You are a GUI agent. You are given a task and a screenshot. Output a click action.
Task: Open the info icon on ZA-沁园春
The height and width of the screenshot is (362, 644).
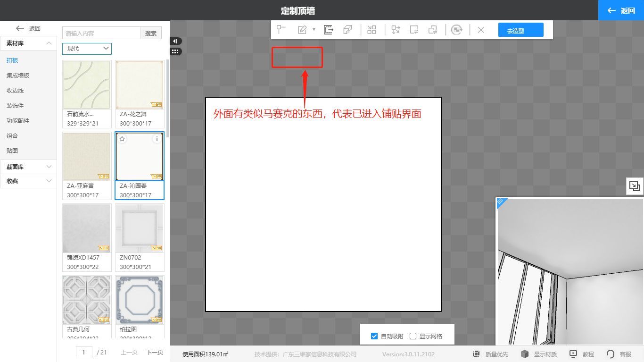[x=157, y=139]
